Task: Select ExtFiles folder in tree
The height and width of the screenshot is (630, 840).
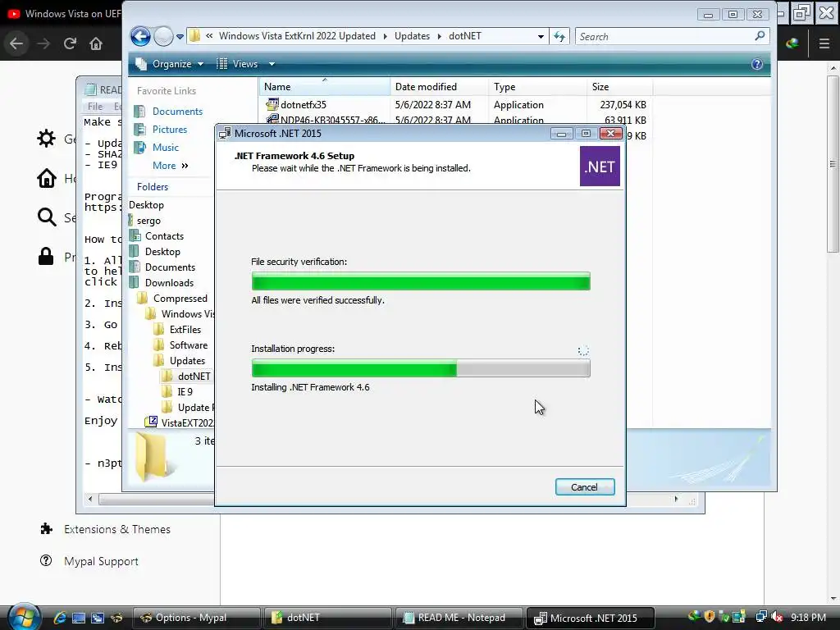Action: pos(185,330)
